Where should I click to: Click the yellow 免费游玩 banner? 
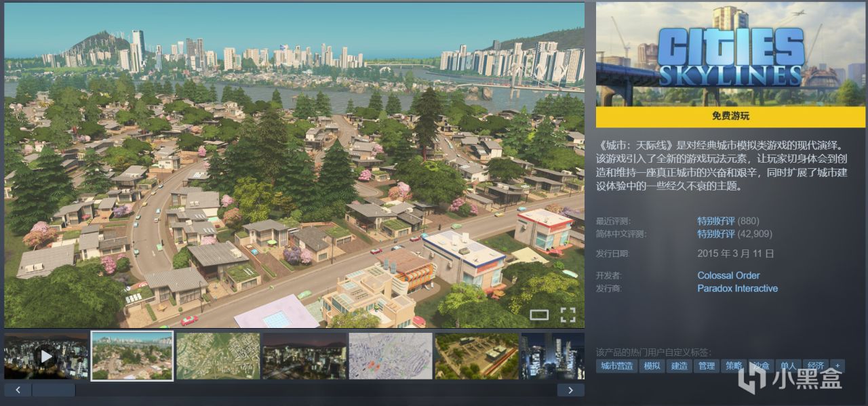point(730,116)
